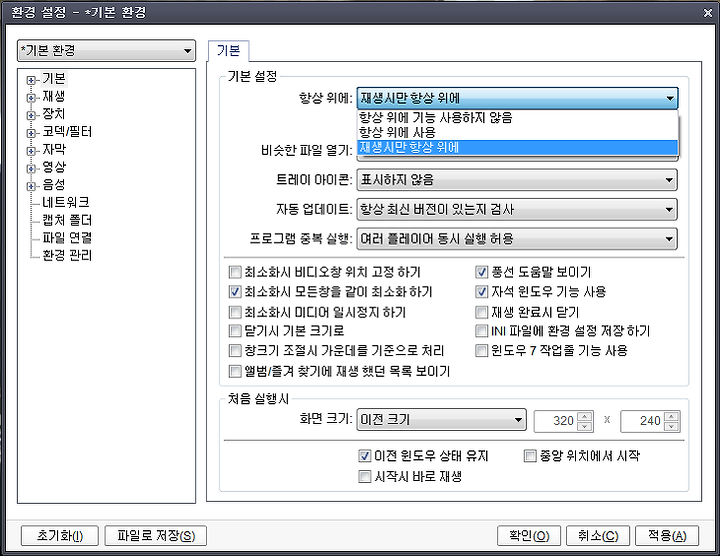Image resolution: width=720 pixels, height=556 pixels.
Task: Expand the 음성 tree node
Action: coord(31,186)
